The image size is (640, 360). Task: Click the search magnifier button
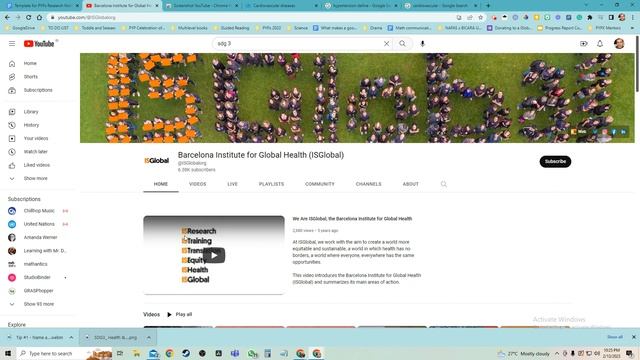[x=402, y=43]
